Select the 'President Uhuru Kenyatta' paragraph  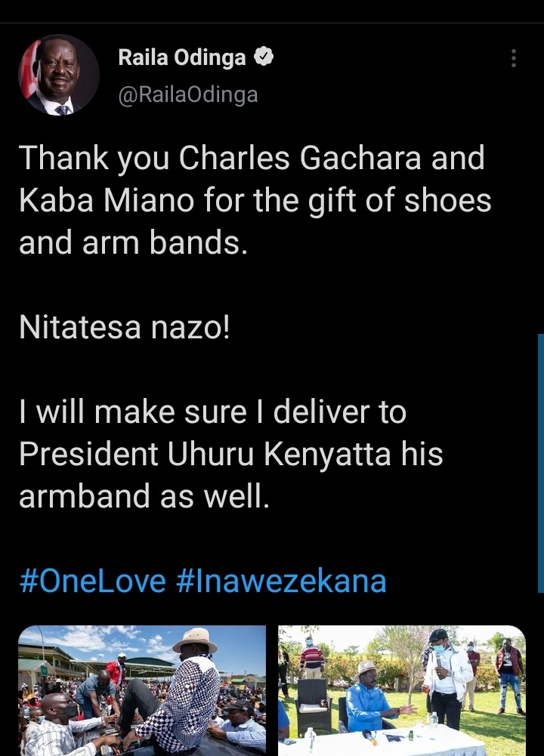(231, 454)
